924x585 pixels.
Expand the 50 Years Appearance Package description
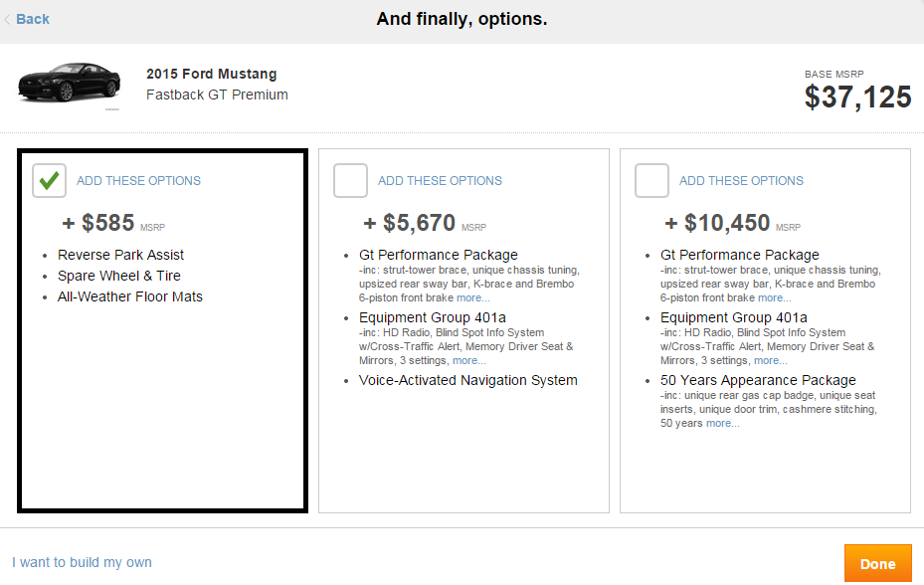[x=722, y=423]
